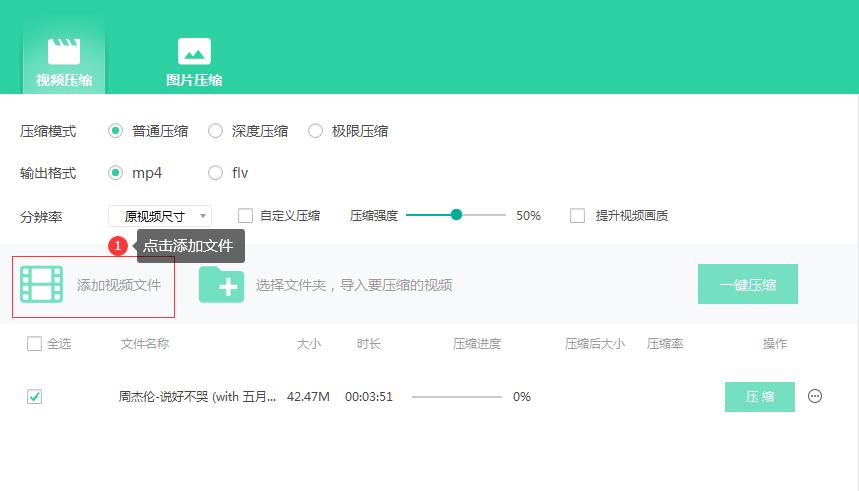This screenshot has width=859, height=491.
Task: Click the 压缩强度 slider handle
Action: click(x=456, y=215)
